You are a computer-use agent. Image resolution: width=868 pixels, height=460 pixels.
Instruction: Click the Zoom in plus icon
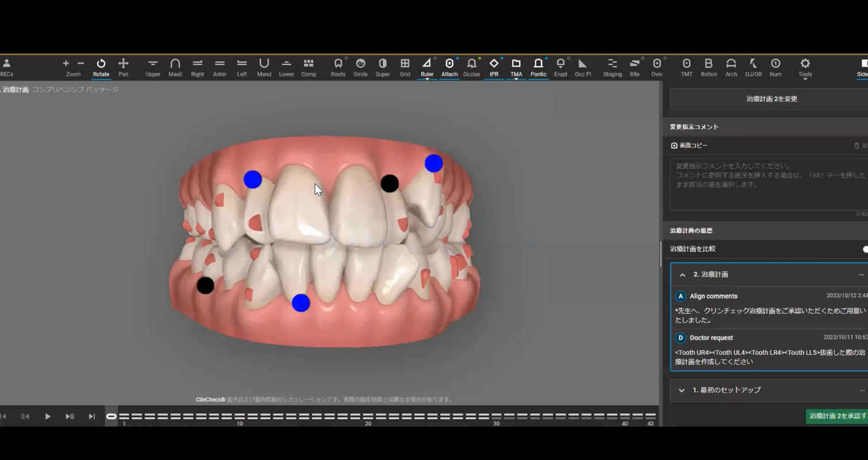click(66, 63)
